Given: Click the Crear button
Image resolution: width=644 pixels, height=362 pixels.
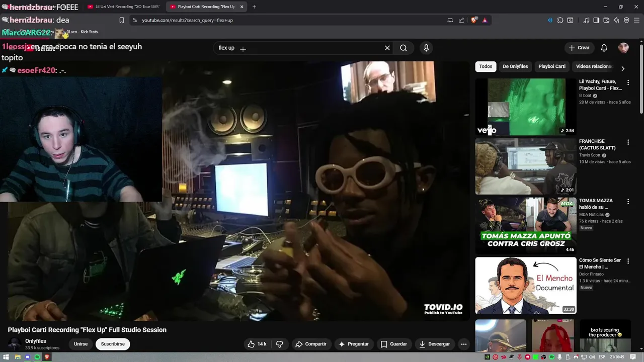Looking at the screenshot, I should pyautogui.click(x=579, y=48).
